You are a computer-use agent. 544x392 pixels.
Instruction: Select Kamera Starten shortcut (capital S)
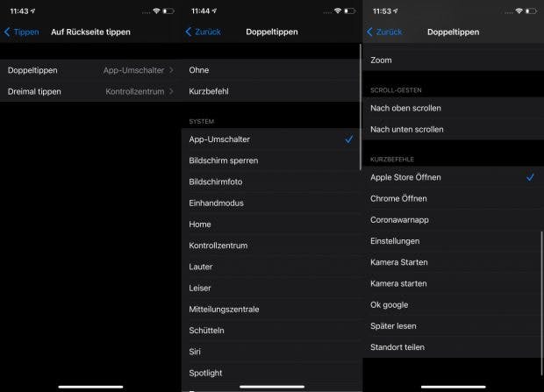[x=453, y=262]
